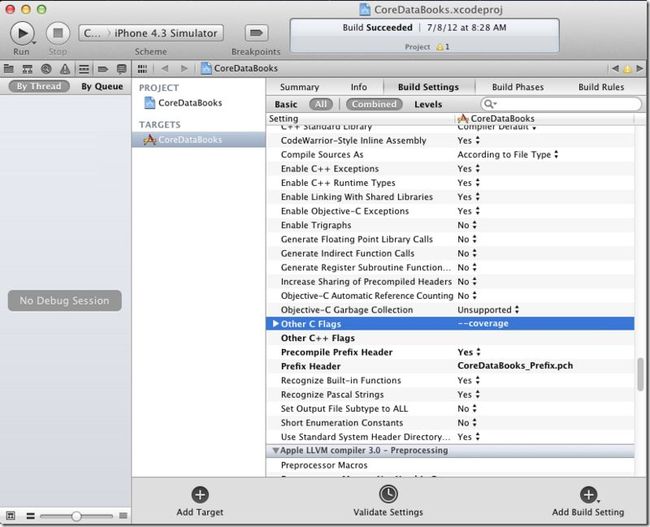
Task: Collapse Apple LLVM compiler 3.0 Preprocessing section
Action: pyautogui.click(x=275, y=450)
